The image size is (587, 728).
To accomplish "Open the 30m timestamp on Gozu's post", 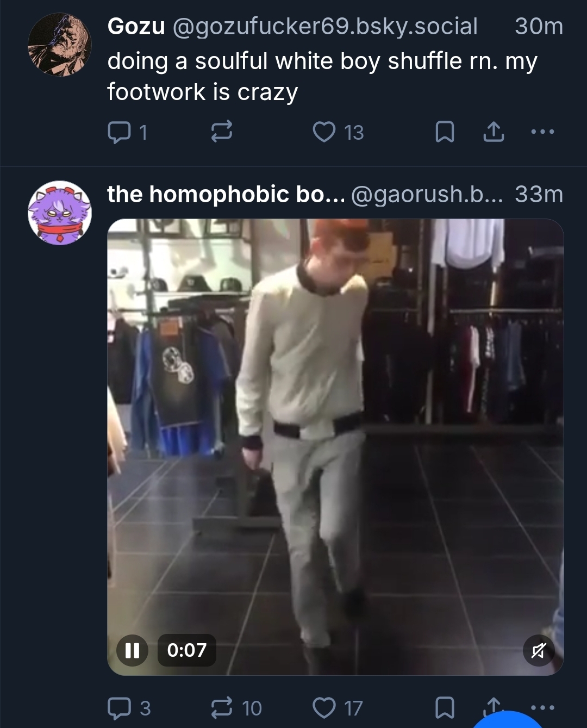I will [539, 26].
